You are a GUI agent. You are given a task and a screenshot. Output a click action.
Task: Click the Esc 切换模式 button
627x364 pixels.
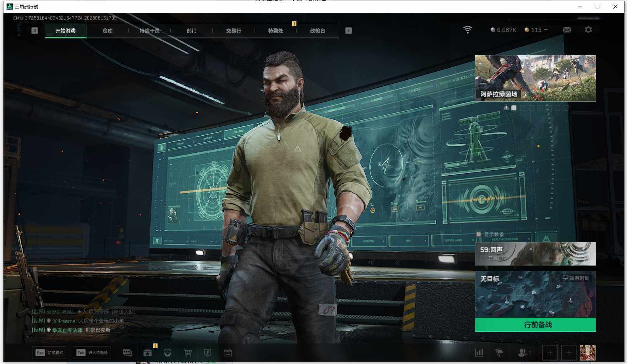pos(50,352)
